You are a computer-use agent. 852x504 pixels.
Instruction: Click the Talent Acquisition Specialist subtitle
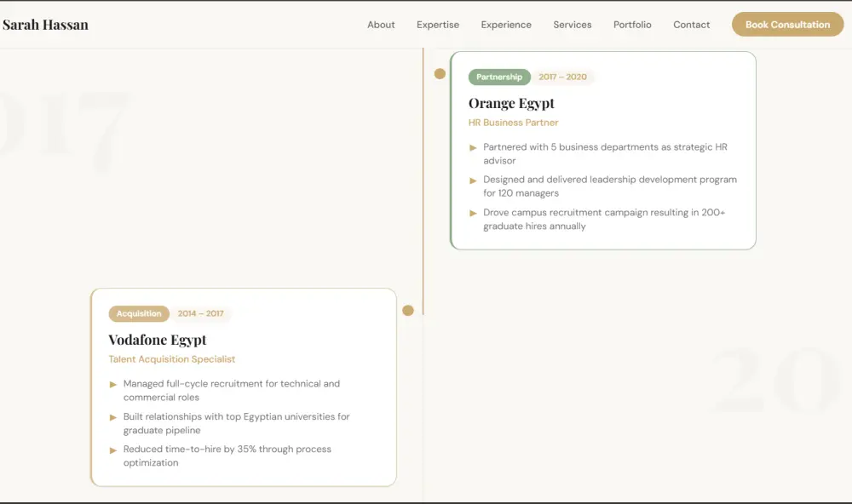[x=172, y=359]
